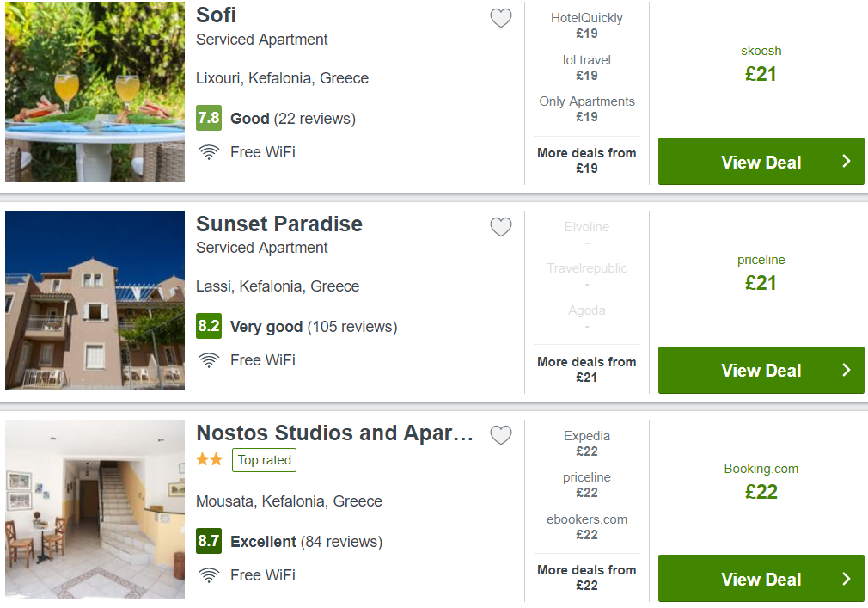Click the 7.8 rating badge for Sofi
The width and height of the screenshot is (868, 608).
pyautogui.click(x=209, y=118)
